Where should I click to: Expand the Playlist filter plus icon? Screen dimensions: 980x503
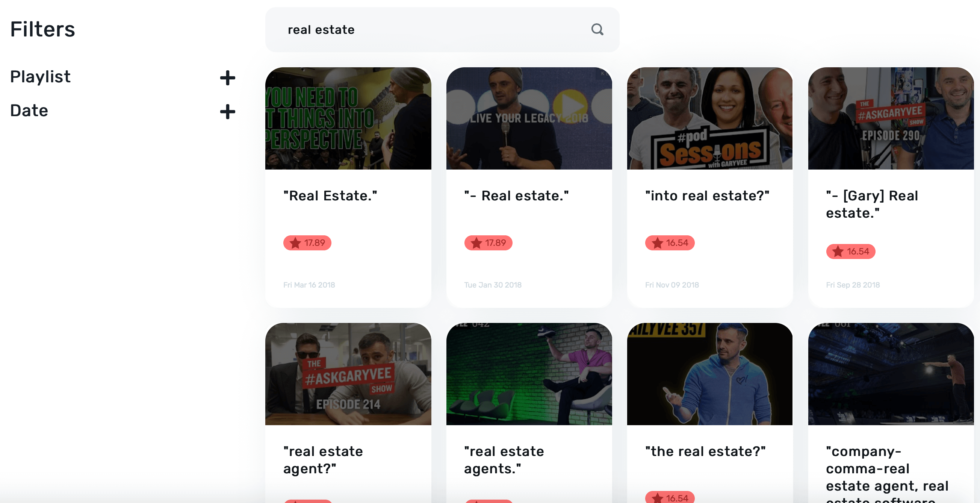(x=227, y=77)
